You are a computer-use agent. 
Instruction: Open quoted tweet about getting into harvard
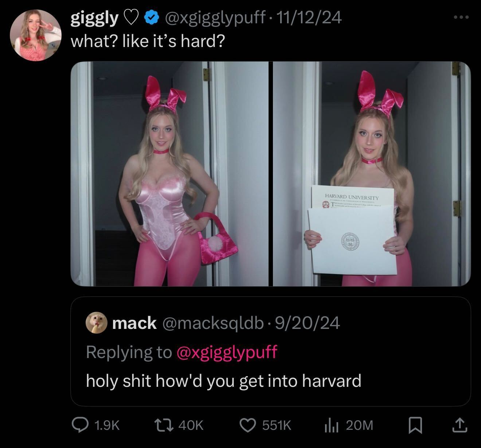[270, 351]
